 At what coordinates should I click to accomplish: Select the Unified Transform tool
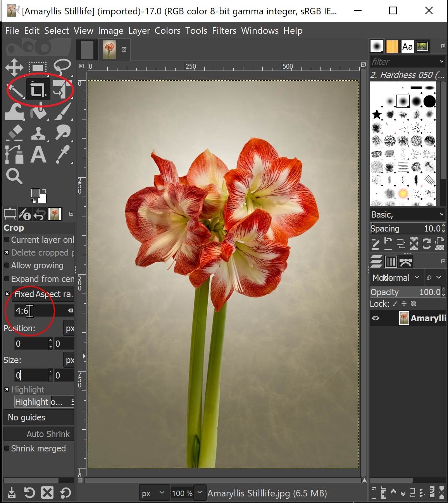[62, 90]
